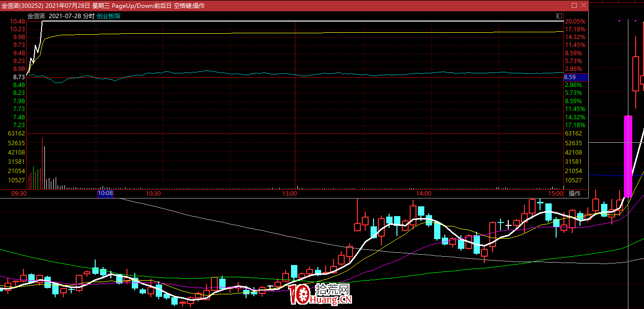Click the sidebar panel toggle icon above the chart
The width and height of the screenshot is (644, 309).
[559, 16]
